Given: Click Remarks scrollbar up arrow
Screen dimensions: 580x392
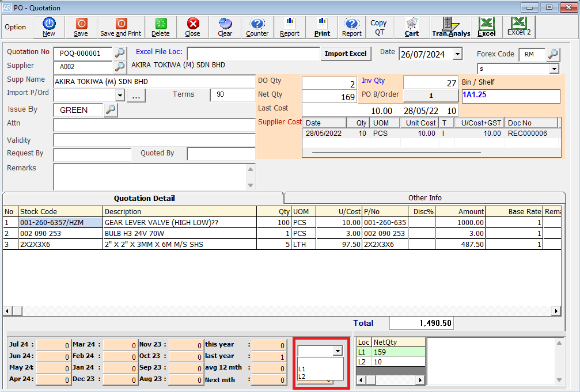Looking at the screenshot, I should pyautogui.click(x=251, y=169).
